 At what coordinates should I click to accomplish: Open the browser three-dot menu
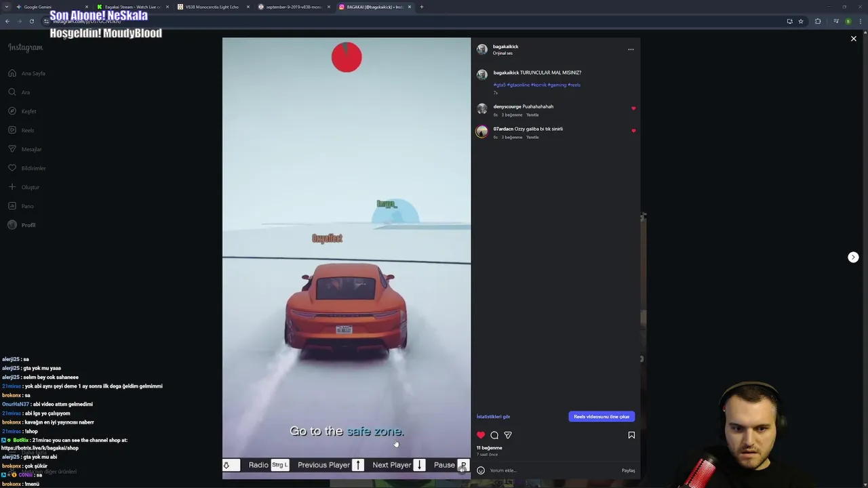pyautogui.click(x=860, y=21)
